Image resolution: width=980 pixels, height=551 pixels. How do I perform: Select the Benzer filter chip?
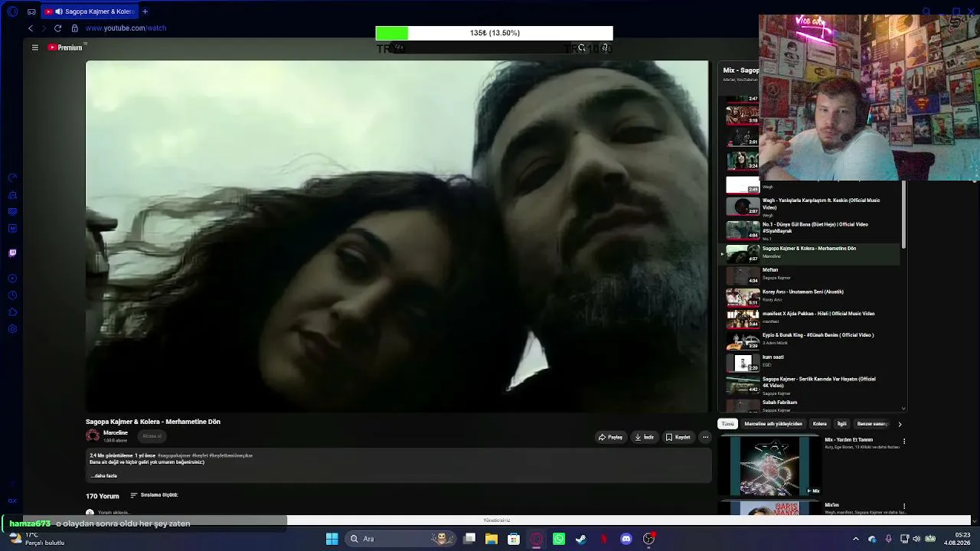click(871, 424)
